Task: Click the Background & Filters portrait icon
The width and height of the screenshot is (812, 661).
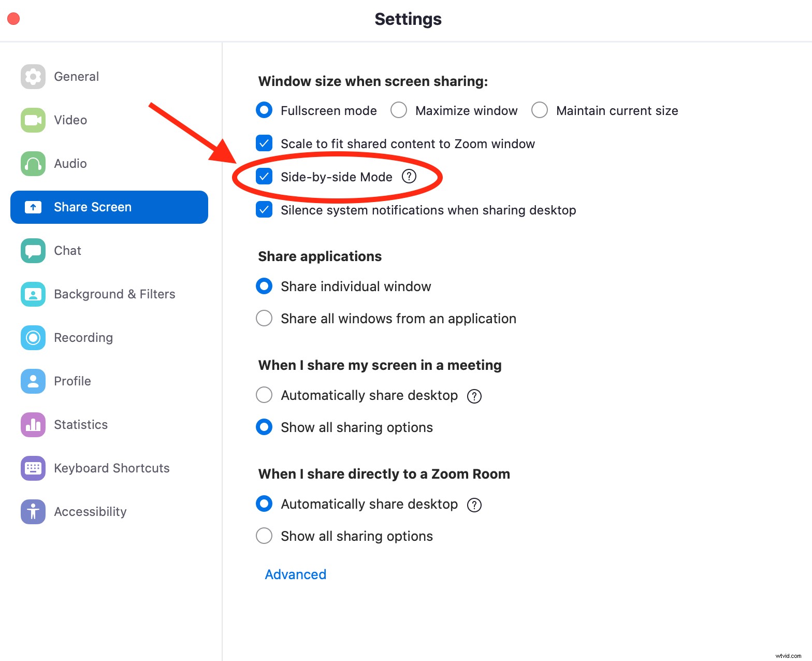Action: point(33,294)
